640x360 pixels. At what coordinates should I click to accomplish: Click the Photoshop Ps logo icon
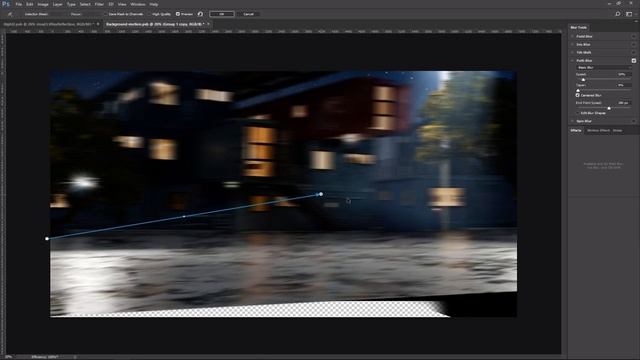point(6,4)
